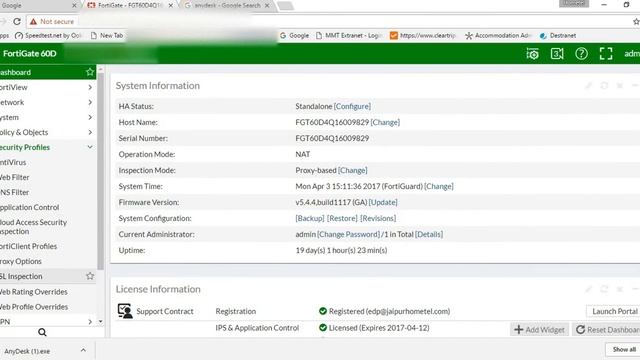Edit the License Information widget via its pencil

point(589,289)
